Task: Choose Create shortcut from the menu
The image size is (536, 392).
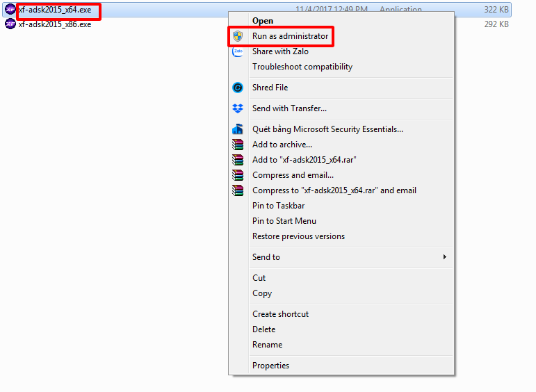Action: (x=280, y=314)
